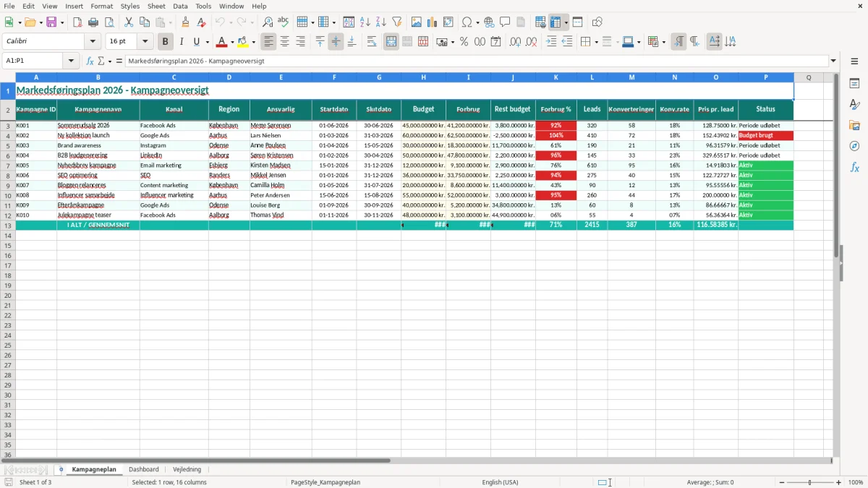Toggle Align Right
868x488 pixels.
(x=301, y=42)
